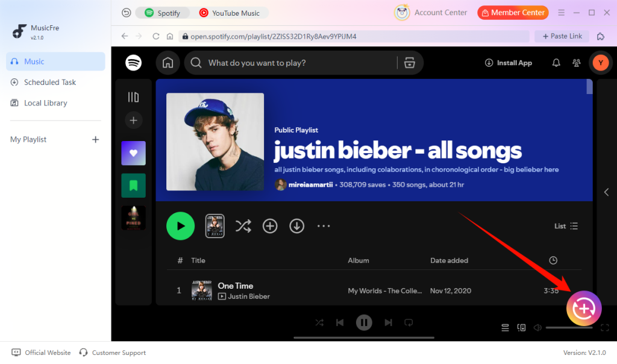
Task: Open the third playlist thumbnail in library
Action: coord(133,218)
